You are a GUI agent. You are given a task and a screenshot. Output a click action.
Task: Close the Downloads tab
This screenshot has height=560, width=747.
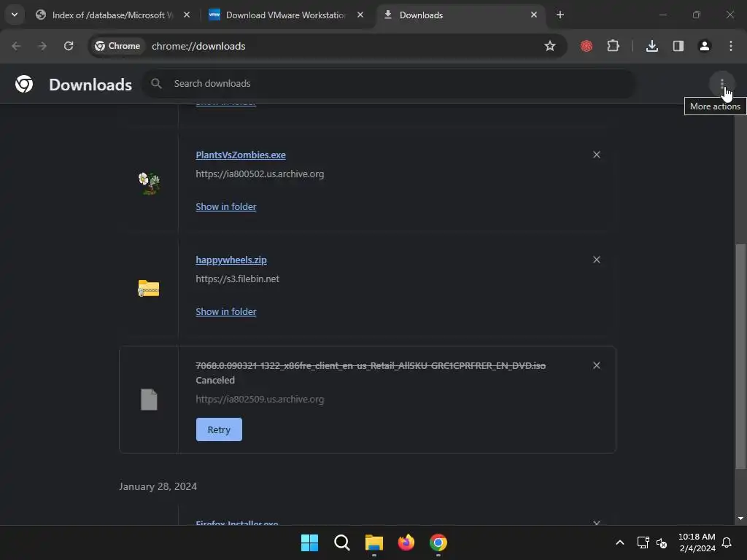(533, 15)
